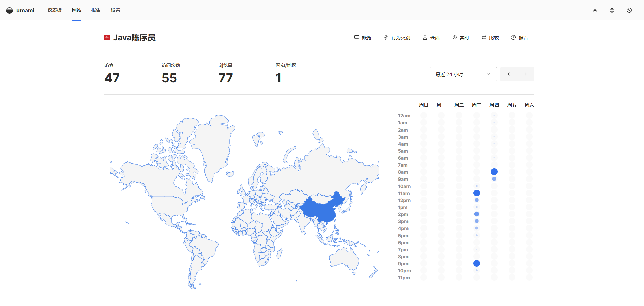Open the 报告 reports clock-chart icon link

click(x=519, y=38)
